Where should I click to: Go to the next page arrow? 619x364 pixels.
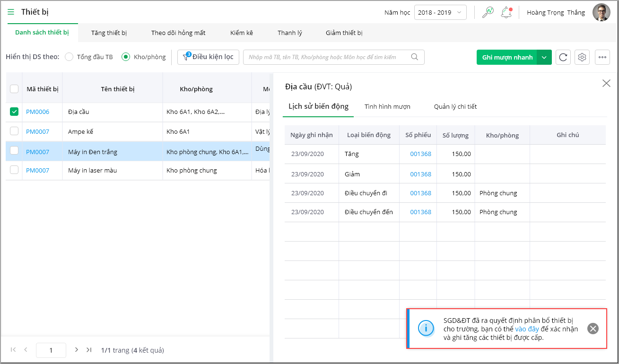pyautogui.click(x=77, y=350)
